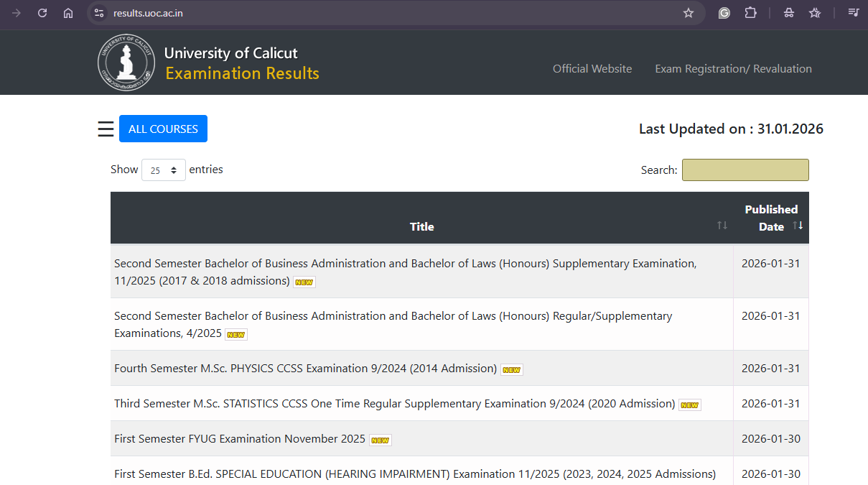This screenshot has height=485, width=868.
Task: Sort table by Published Date column
Action: pyautogui.click(x=798, y=226)
